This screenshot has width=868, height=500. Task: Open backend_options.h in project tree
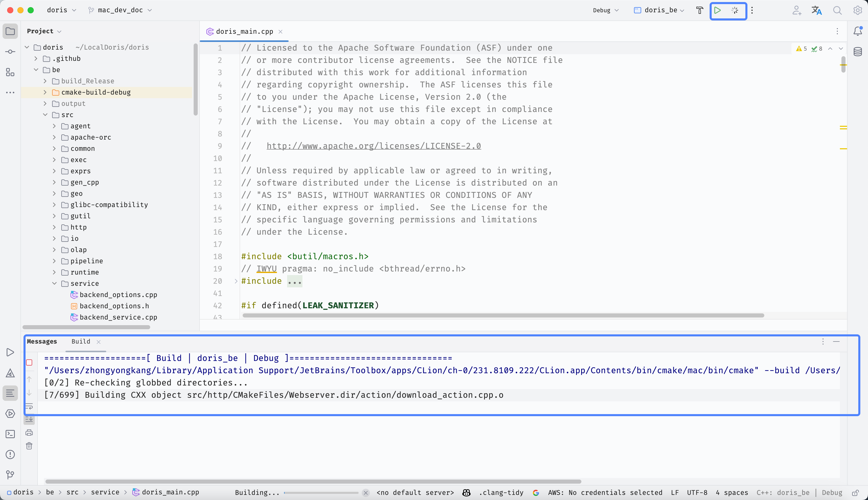click(114, 306)
